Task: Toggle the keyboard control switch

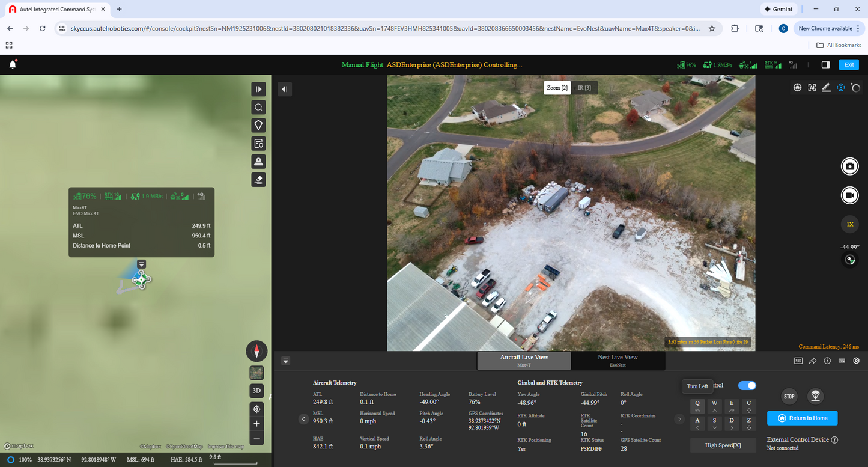Action: (x=747, y=385)
